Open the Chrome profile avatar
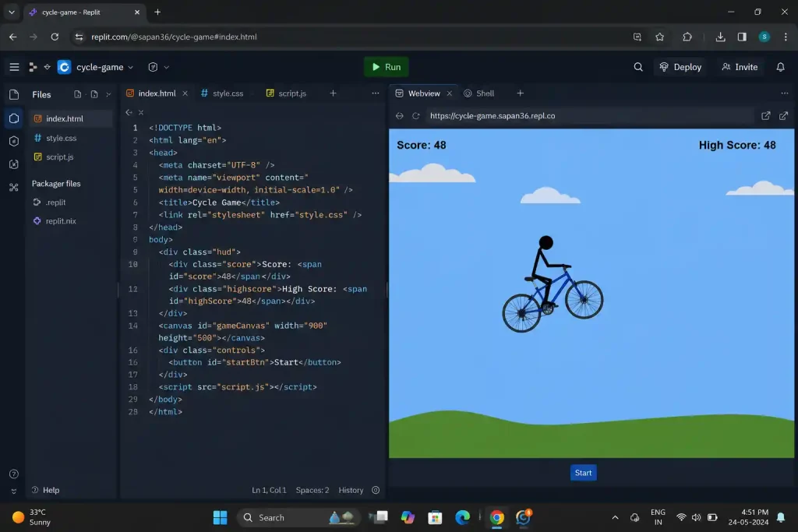 pyautogui.click(x=764, y=37)
